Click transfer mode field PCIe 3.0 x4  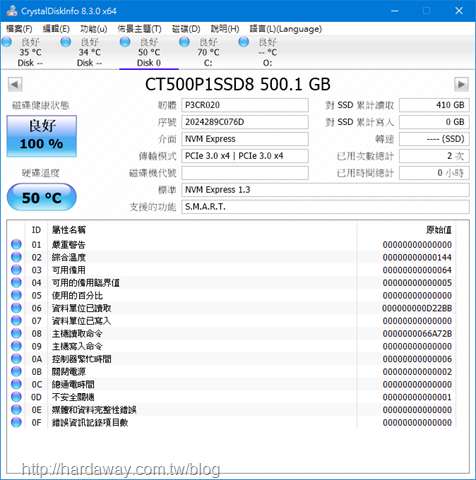[245, 156]
